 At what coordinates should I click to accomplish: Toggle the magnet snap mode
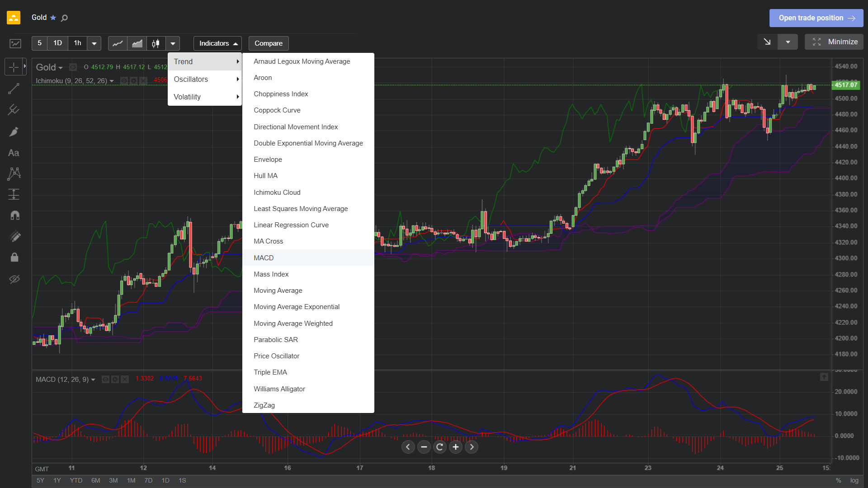click(x=14, y=215)
